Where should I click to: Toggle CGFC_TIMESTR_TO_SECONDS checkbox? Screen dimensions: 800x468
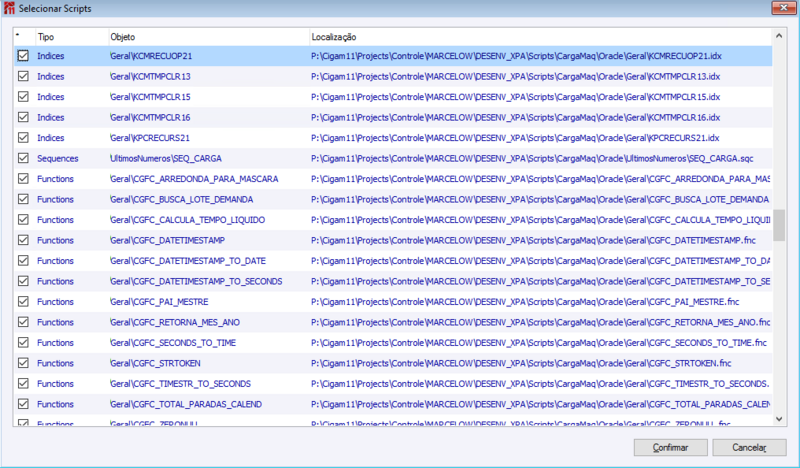pos(23,383)
